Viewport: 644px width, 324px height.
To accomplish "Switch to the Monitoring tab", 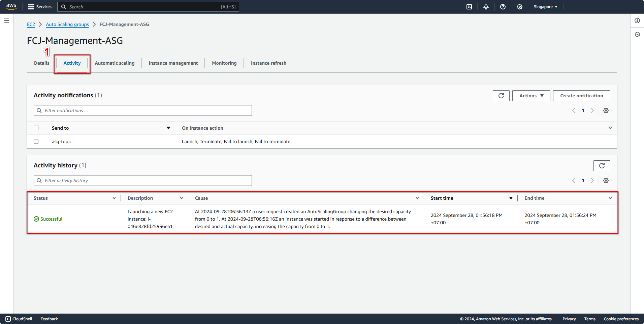I will point(224,63).
